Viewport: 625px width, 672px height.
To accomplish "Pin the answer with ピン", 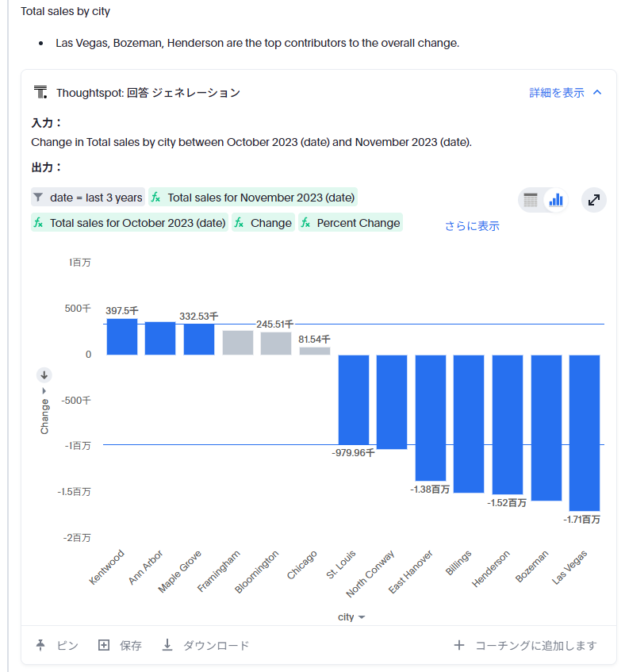I will point(57,646).
